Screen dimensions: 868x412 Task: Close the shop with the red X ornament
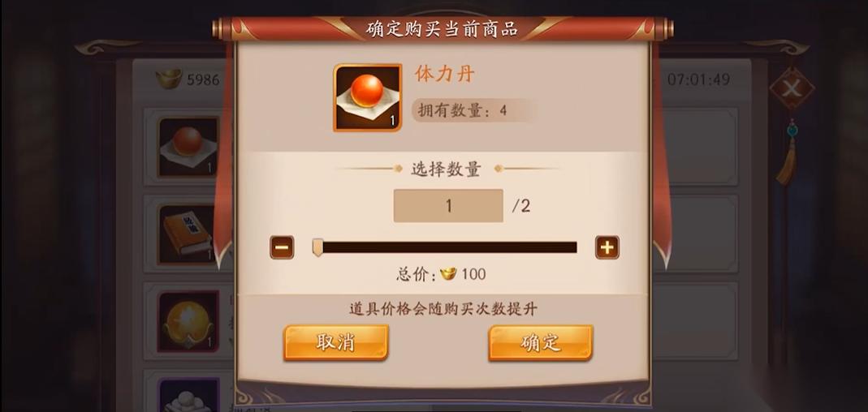tap(792, 88)
